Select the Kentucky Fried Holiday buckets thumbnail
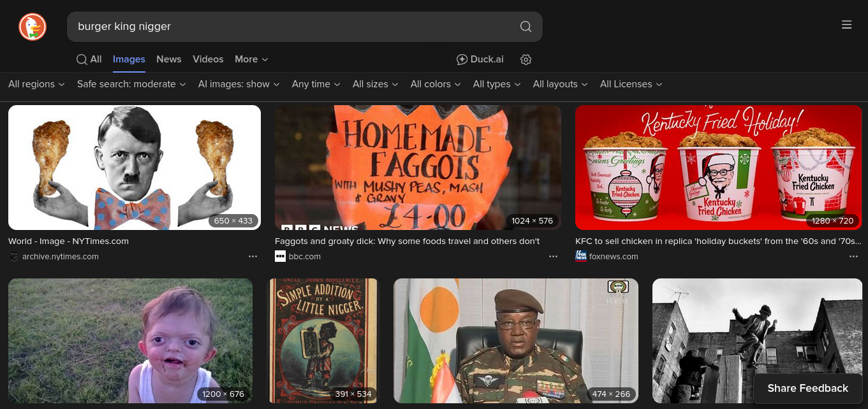868x409 pixels. (x=718, y=168)
